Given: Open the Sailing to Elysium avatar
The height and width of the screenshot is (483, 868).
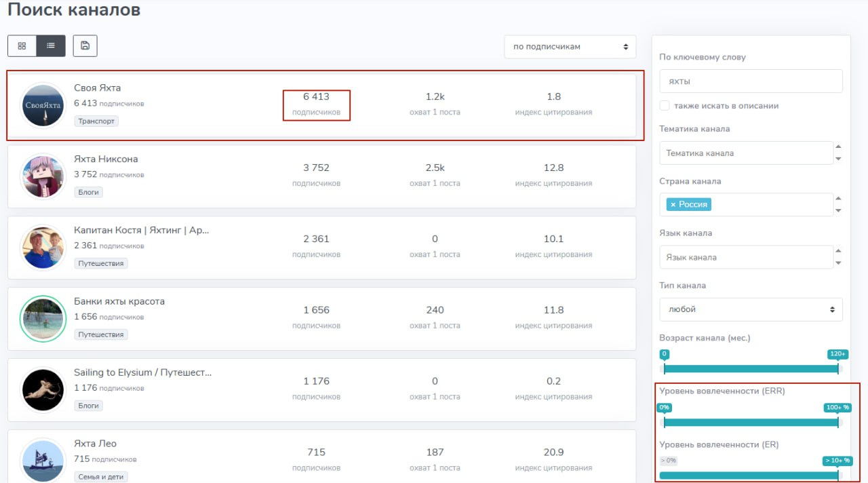Looking at the screenshot, I should [43, 389].
